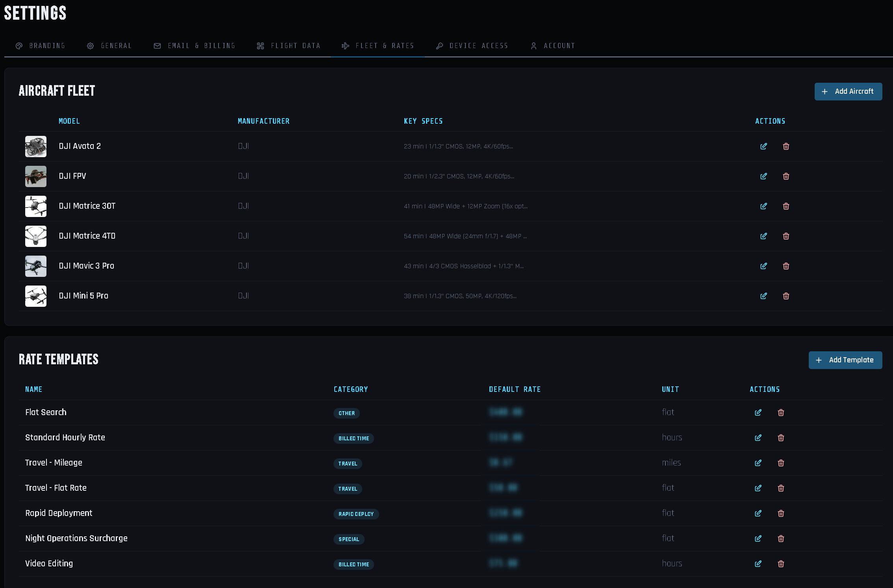Click the Category column header
Image resolution: width=893 pixels, height=588 pixels.
point(351,389)
